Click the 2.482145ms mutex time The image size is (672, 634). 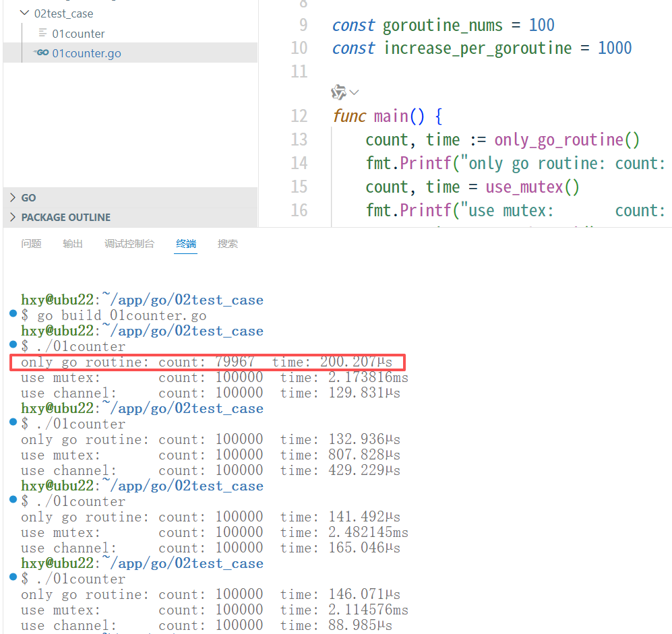tap(368, 532)
